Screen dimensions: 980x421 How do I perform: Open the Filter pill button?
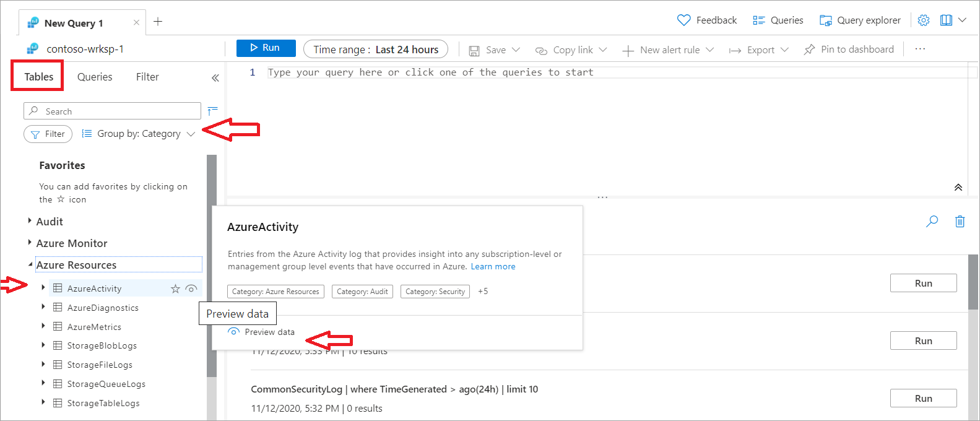48,134
